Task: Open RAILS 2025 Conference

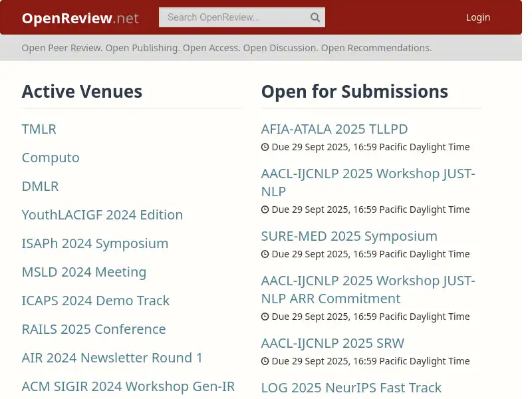Action: tap(94, 329)
